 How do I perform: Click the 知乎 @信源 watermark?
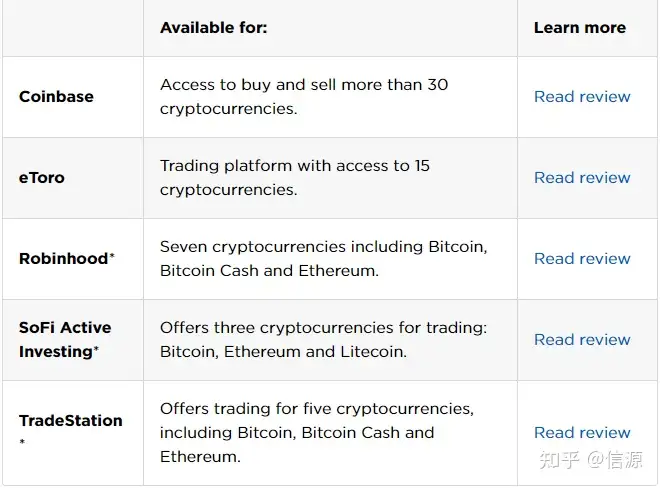591,460
